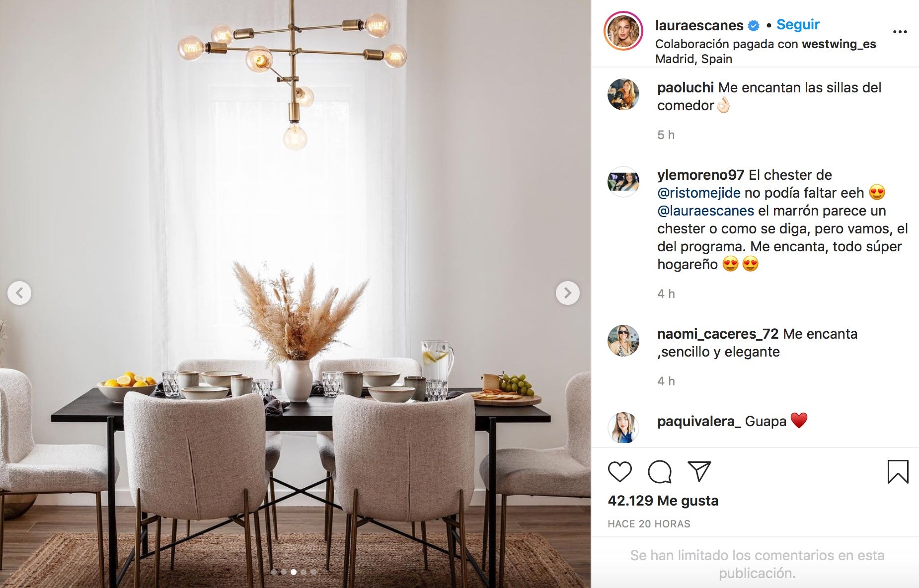Open ylemoreno97's username link
The width and height of the screenshot is (919, 588).
[700, 175]
